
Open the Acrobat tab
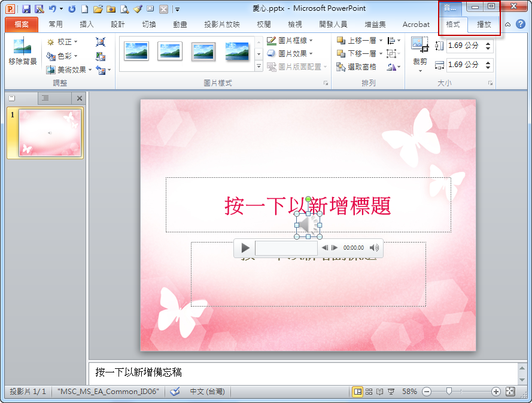pyautogui.click(x=416, y=24)
